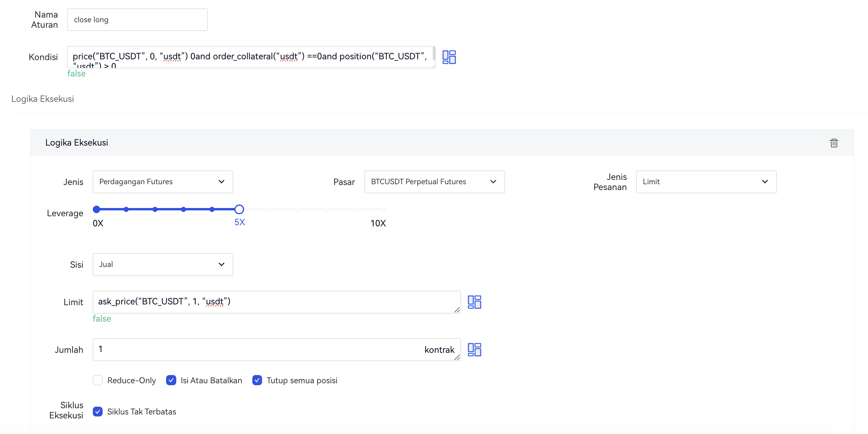Open the Sisi dropdown showing Jual
This screenshot has height=434, width=868.
(x=163, y=265)
